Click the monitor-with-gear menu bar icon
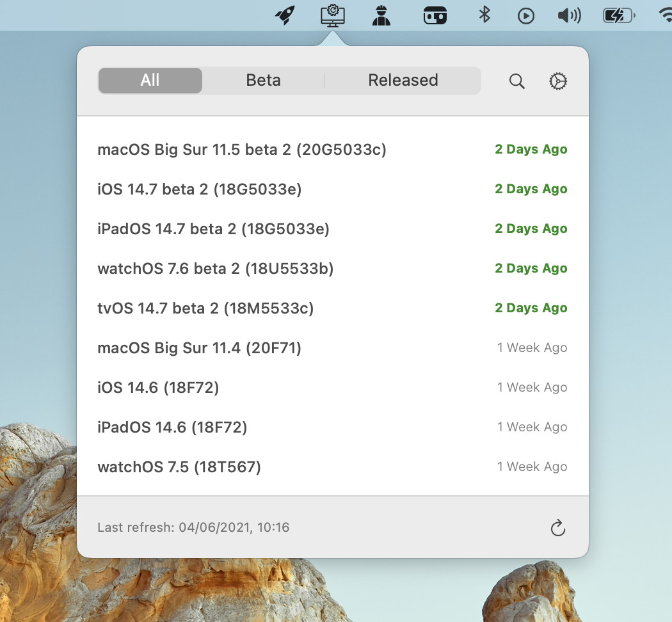This screenshot has height=622, width=672. pyautogui.click(x=333, y=16)
